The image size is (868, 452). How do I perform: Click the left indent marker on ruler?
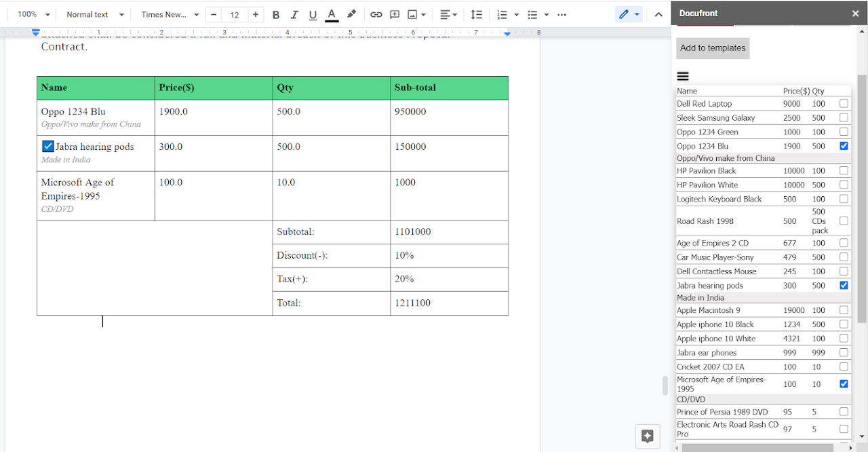[36, 33]
